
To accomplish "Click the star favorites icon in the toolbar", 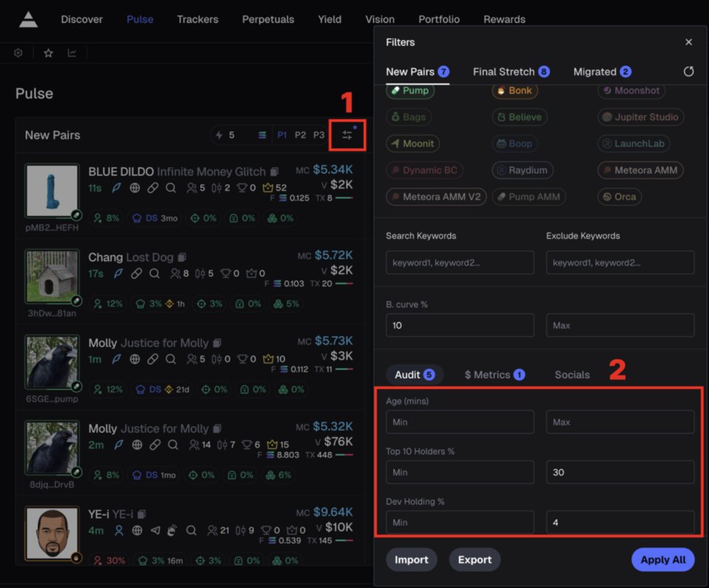I will pos(49,54).
